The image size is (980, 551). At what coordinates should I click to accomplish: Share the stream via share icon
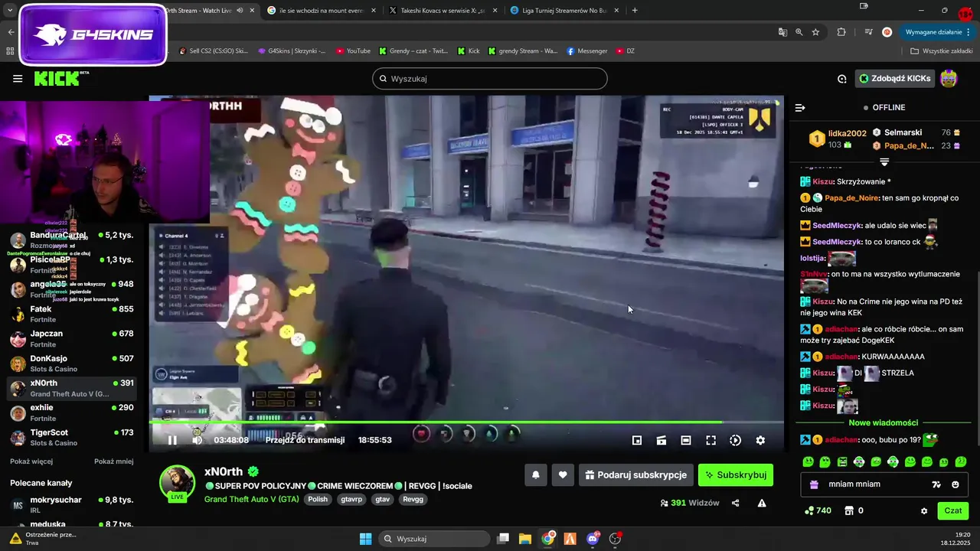[736, 503]
